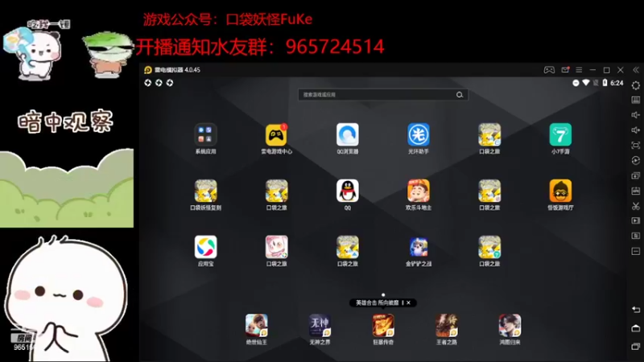This screenshot has height=362, width=644.
Task: Click the 雷电模拟器 logo in title bar
Action: coord(148,70)
